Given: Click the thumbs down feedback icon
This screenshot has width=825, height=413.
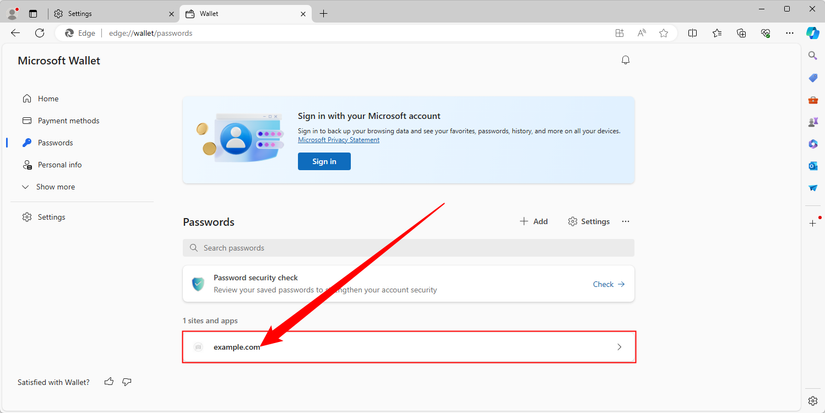Looking at the screenshot, I should point(127,382).
